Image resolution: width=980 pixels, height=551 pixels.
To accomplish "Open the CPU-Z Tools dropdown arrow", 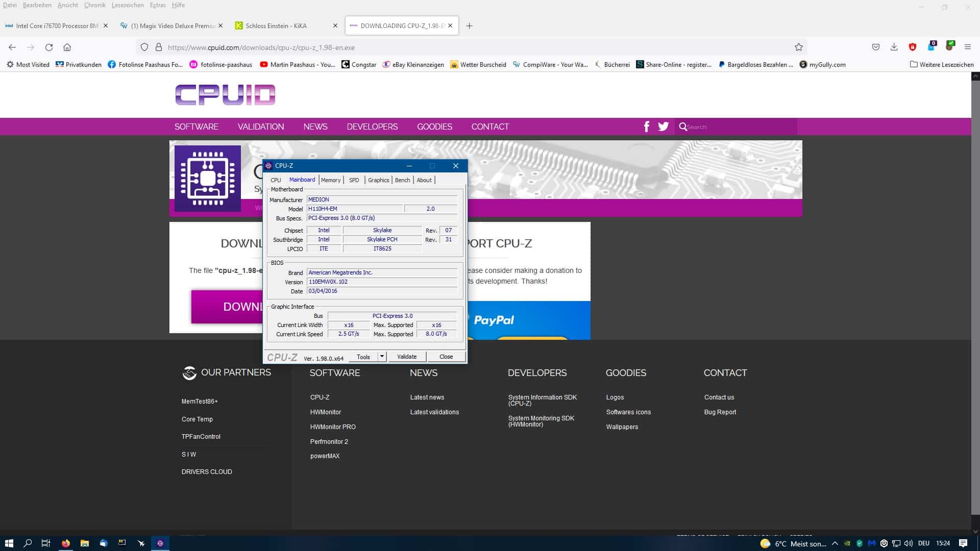I will [382, 357].
